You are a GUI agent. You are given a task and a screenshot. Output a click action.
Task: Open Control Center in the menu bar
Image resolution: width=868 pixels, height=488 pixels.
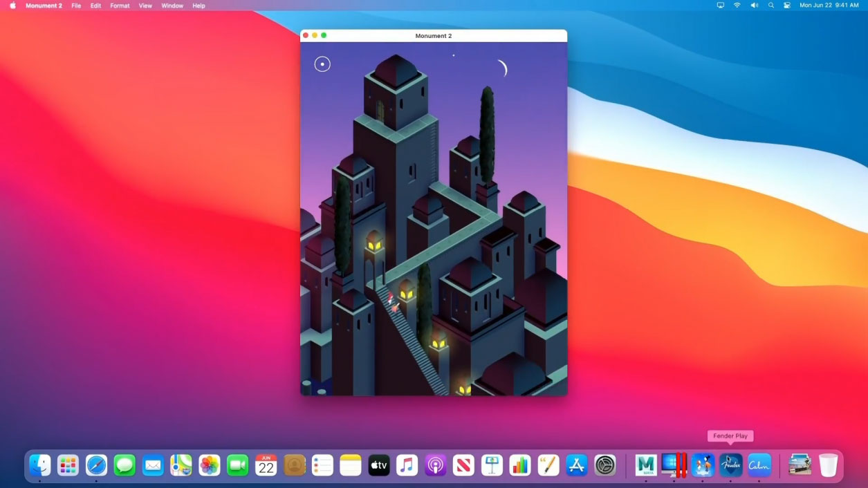coord(787,6)
